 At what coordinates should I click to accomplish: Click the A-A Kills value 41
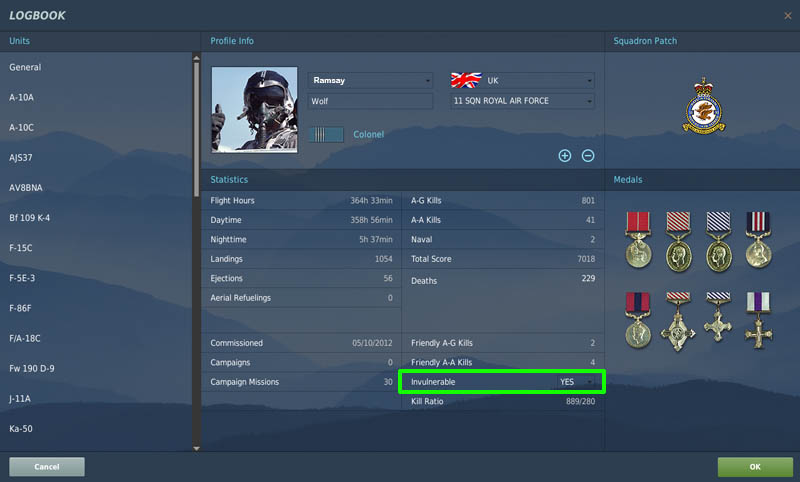(x=590, y=220)
